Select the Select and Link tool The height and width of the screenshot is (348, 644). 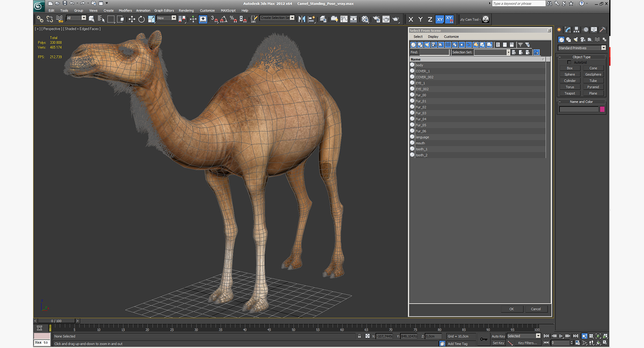(40, 19)
